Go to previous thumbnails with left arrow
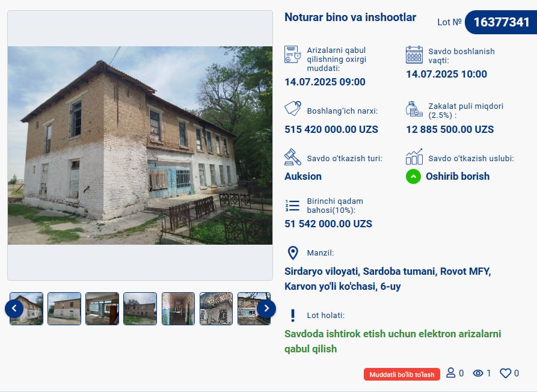The image size is (537, 392). coord(14,308)
